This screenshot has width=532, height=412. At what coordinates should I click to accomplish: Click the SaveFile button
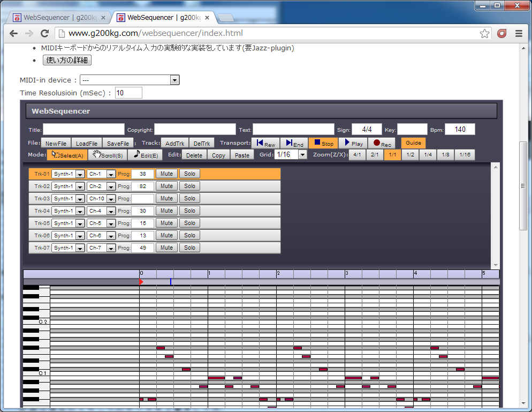tap(118, 143)
